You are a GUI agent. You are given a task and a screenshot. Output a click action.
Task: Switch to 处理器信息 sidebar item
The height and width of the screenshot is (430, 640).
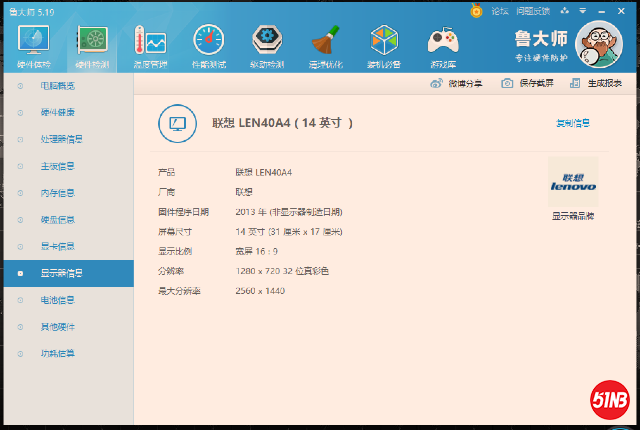pyautogui.click(x=61, y=139)
